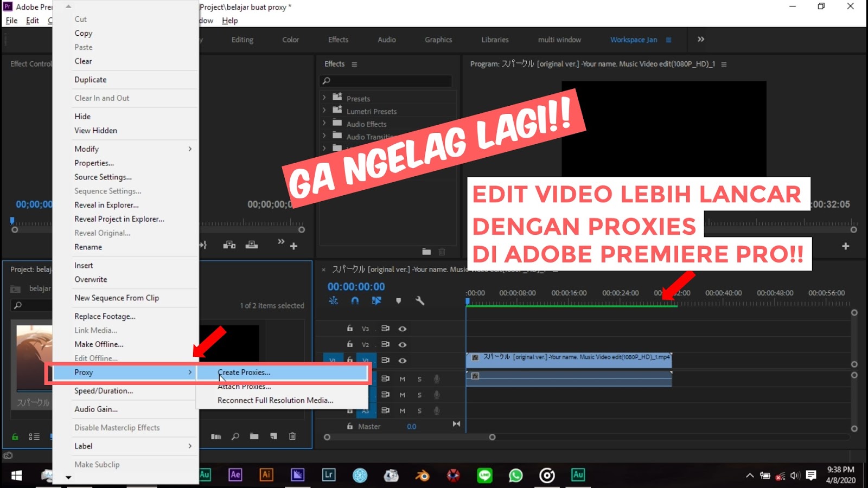
Task: Click the timeline playhead marker
Action: [468, 300]
